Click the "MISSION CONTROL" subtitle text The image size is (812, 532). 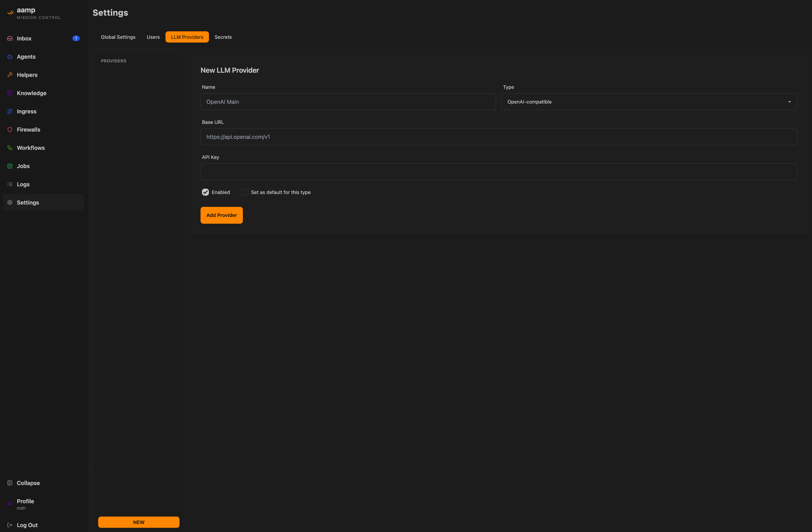39,18
